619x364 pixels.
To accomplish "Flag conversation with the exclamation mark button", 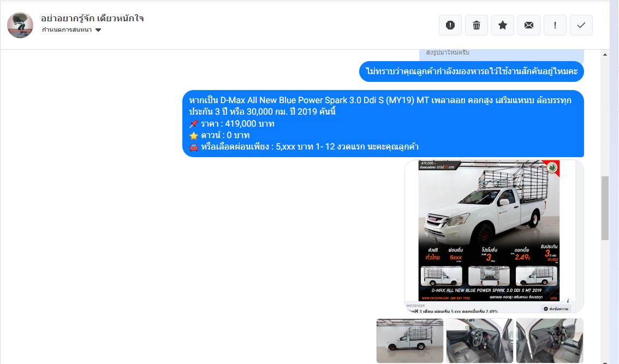I will [x=555, y=25].
